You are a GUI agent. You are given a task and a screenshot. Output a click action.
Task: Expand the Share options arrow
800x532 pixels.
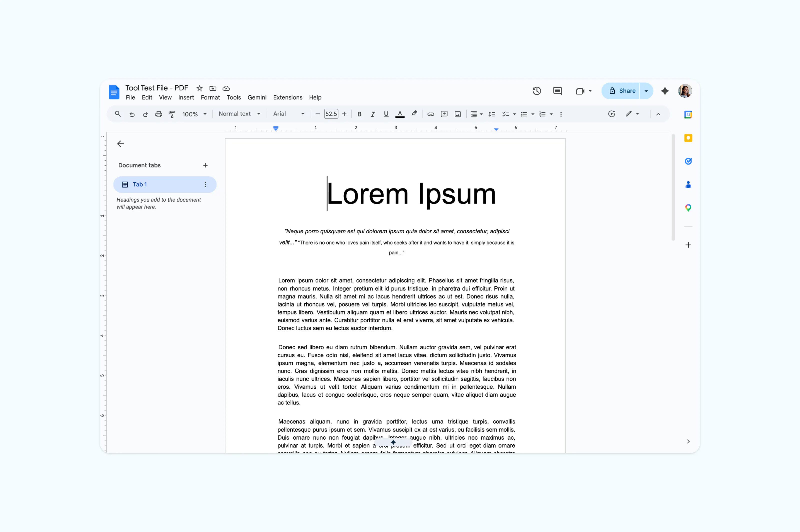coord(646,91)
